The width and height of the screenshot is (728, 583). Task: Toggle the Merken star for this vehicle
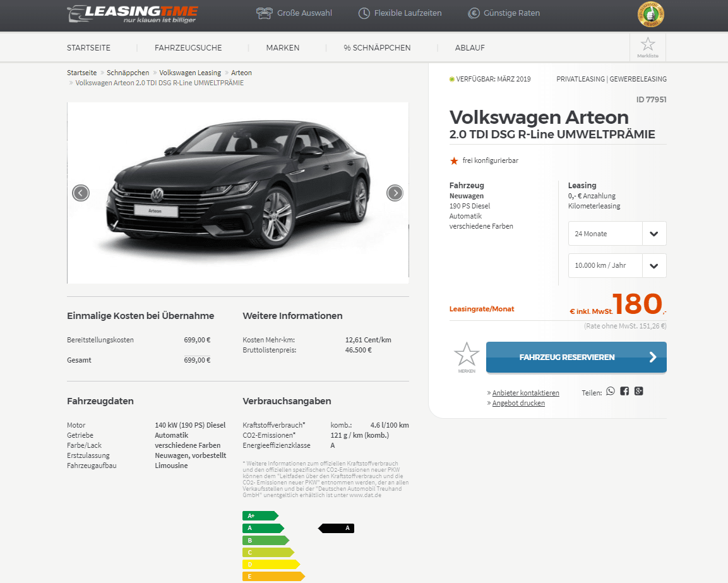point(467,354)
